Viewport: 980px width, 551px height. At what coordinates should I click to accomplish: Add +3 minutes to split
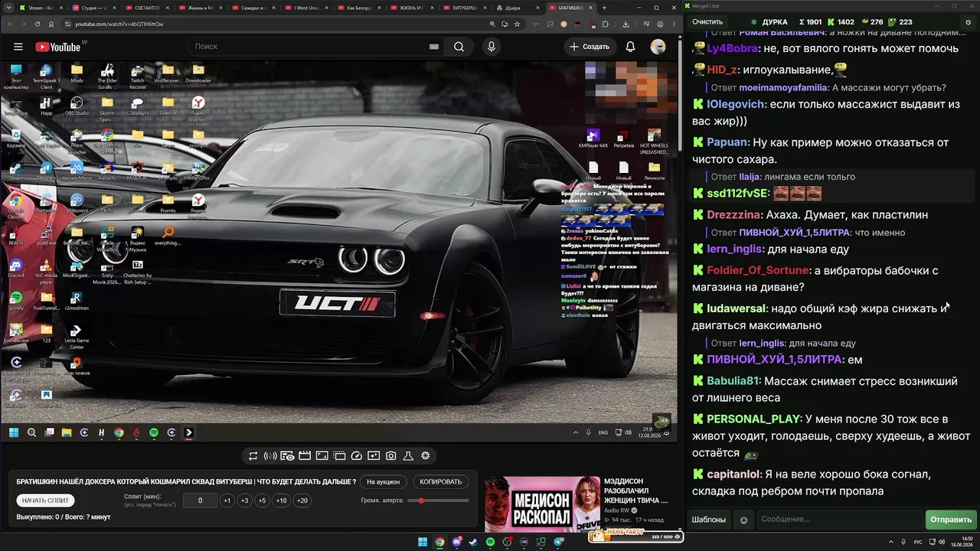[244, 500]
